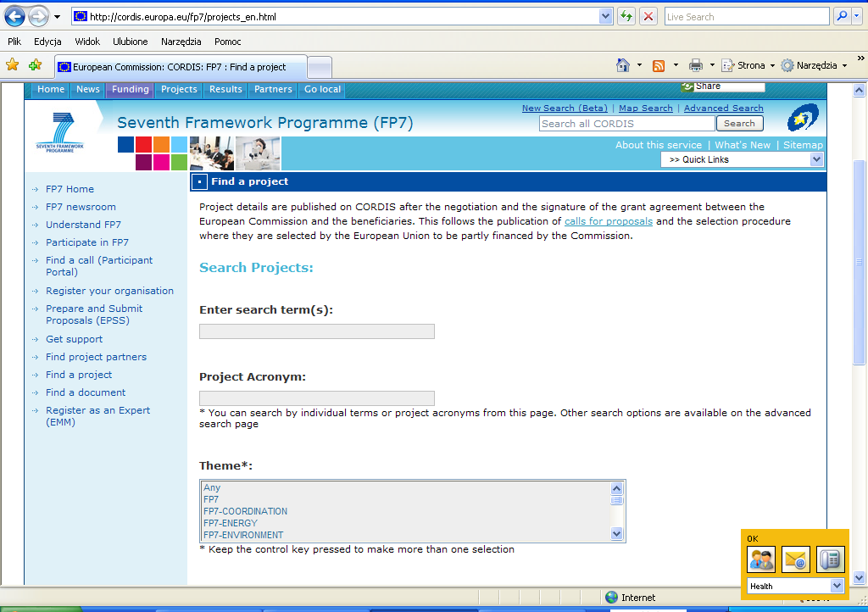Open the Ulubione menu
This screenshot has height=612, width=868.
click(130, 42)
